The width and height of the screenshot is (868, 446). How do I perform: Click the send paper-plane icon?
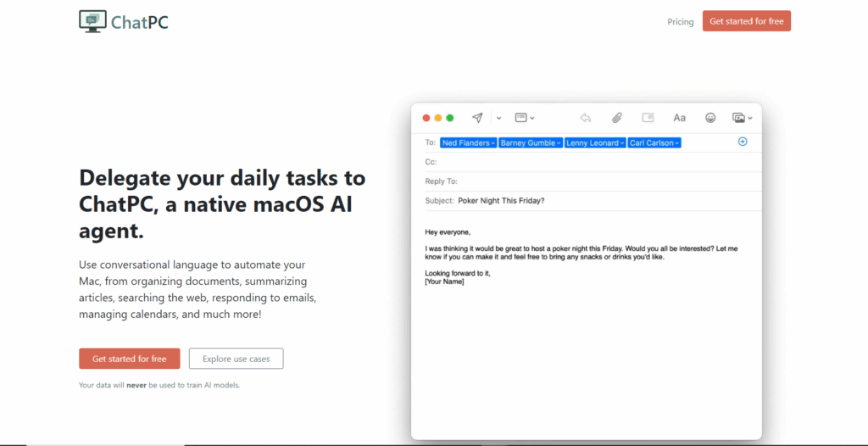click(477, 118)
